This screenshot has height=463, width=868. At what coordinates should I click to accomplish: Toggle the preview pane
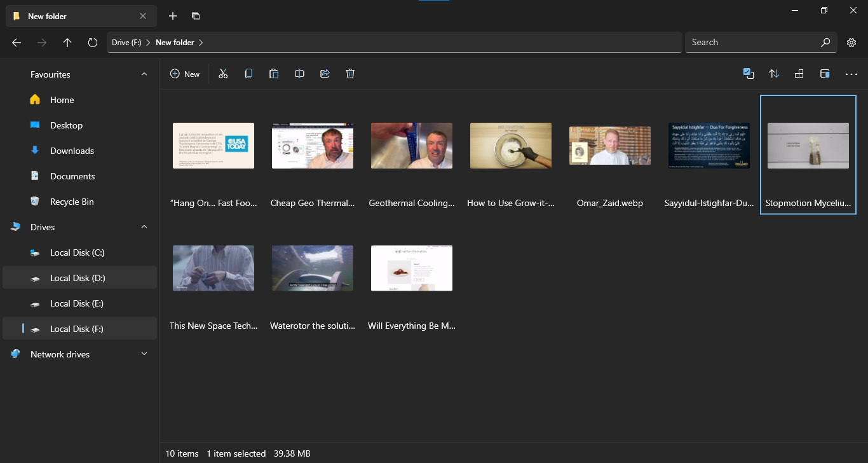tap(825, 74)
